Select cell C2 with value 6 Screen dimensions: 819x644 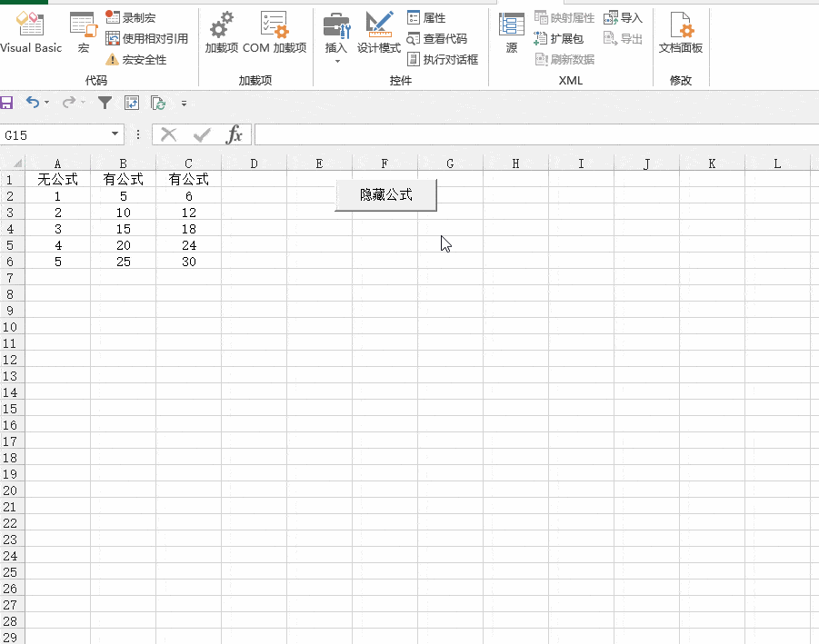[x=188, y=196]
